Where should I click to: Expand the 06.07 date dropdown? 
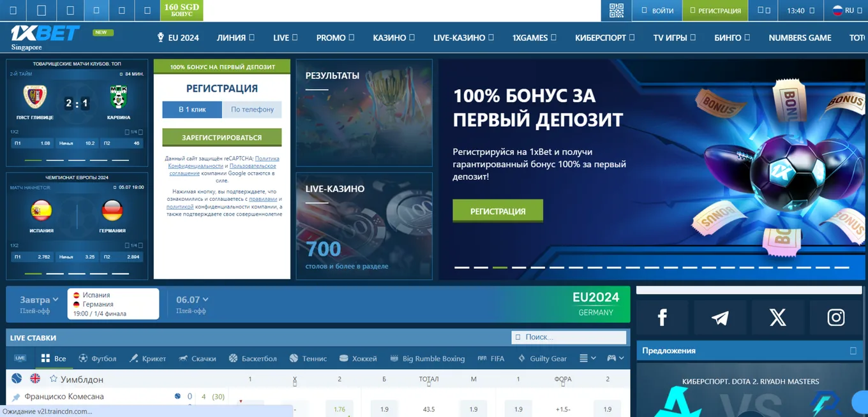click(192, 300)
